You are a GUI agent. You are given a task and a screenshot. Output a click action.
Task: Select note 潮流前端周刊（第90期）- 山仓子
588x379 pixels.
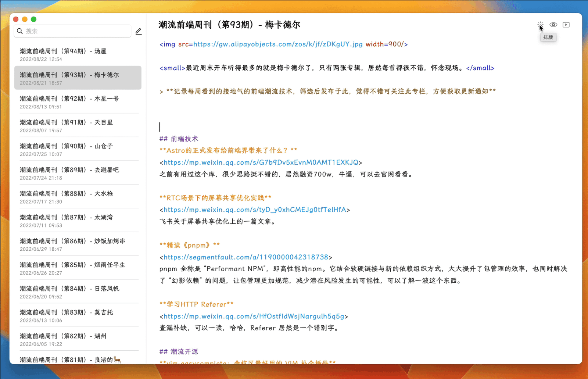click(78, 149)
